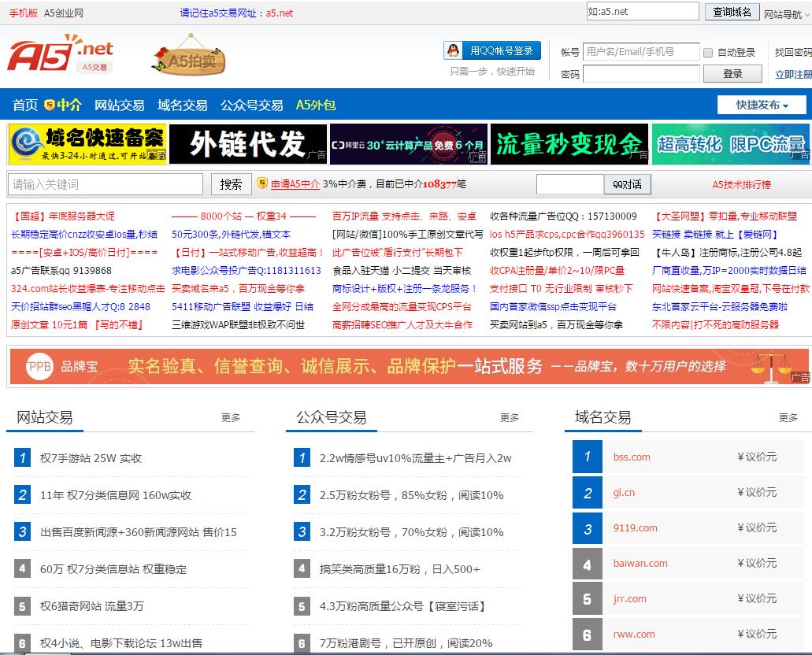Open the 申请A5中介 link

point(295,183)
